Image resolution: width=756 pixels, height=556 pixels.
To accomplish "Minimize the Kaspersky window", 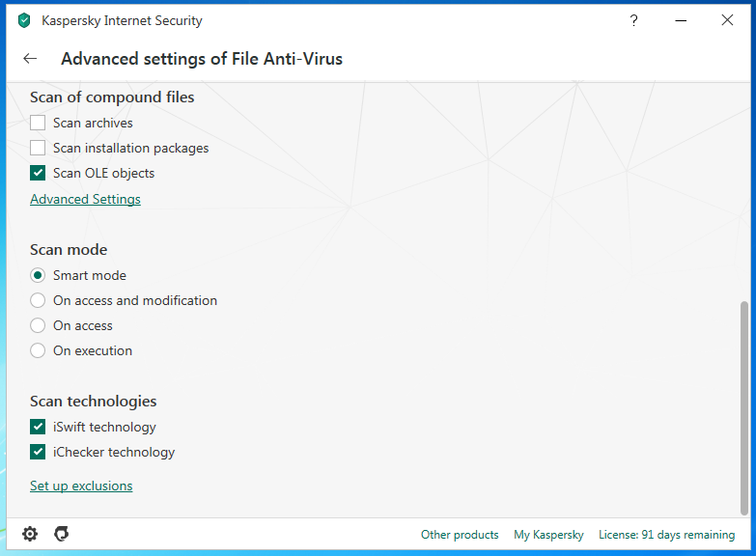I will pos(681,20).
